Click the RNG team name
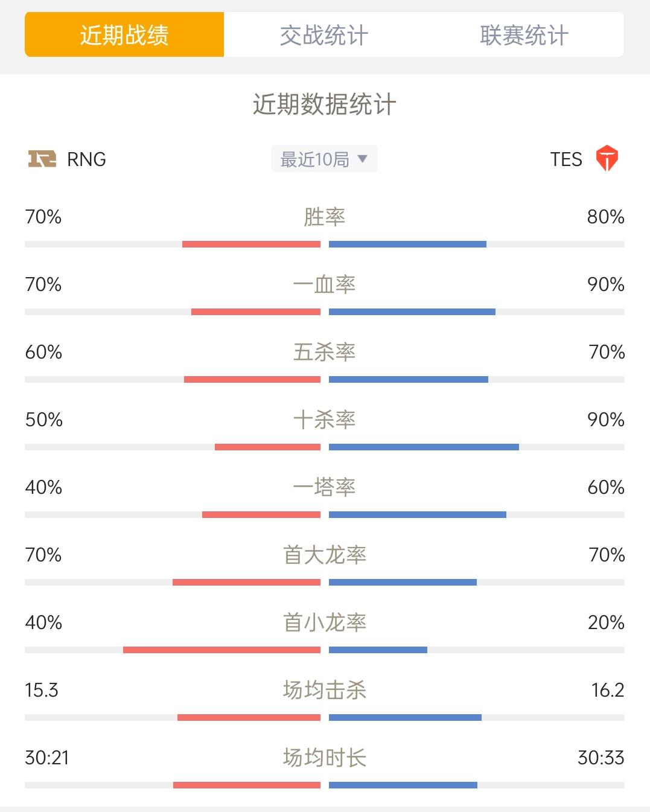The width and height of the screenshot is (650, 812). tap(86, 159)
